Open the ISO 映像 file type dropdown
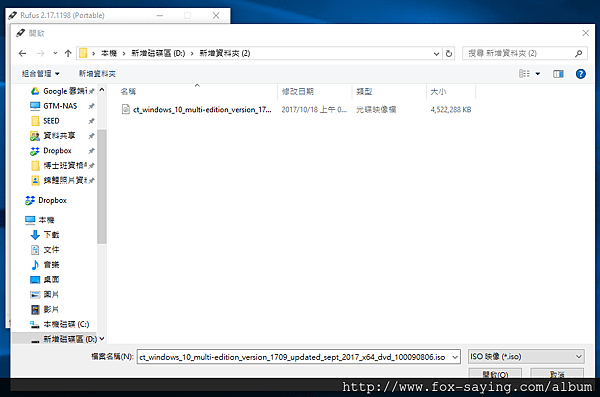 [526, 357]
